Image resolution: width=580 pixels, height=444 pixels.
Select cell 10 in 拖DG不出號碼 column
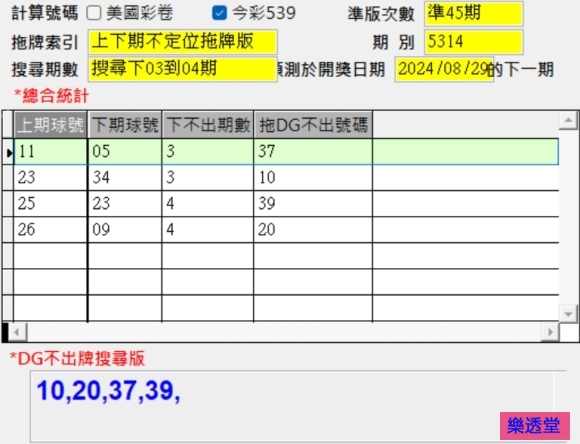point(313,178)
